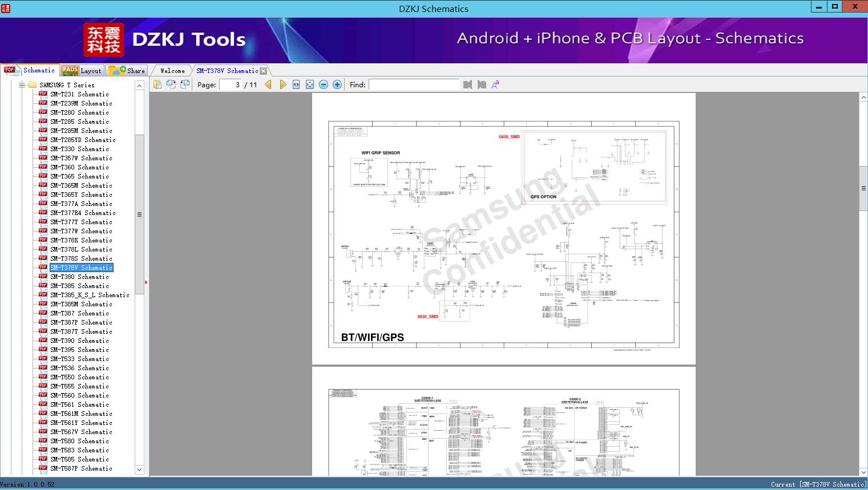Open SM-T533 Schematic

coord(79,359)
